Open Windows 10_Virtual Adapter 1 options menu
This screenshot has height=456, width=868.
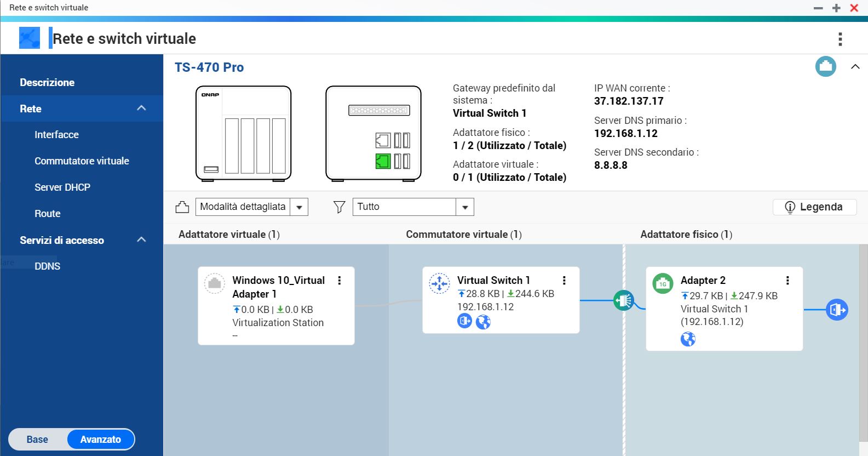pyautogui.click(x=340, y=281)
